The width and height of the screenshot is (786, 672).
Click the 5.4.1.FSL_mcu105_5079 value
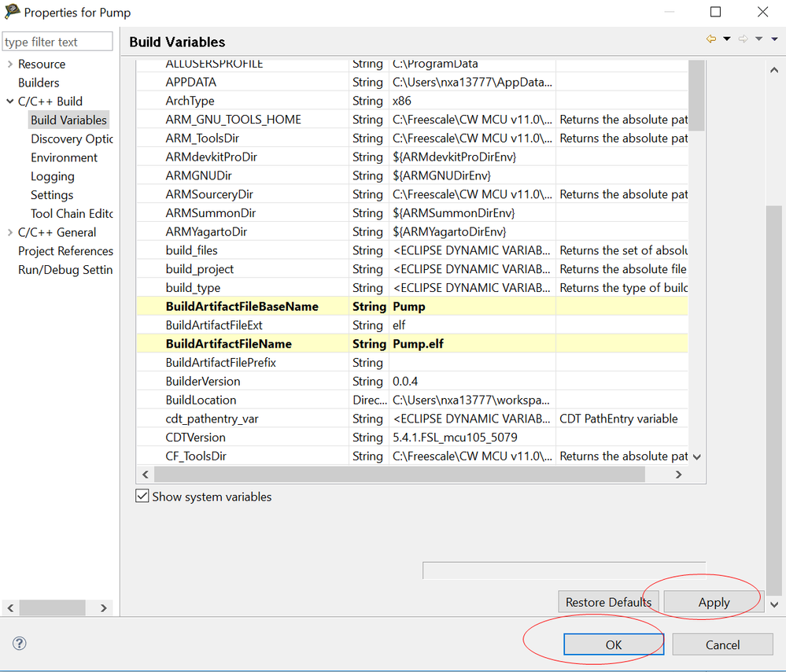455,438
